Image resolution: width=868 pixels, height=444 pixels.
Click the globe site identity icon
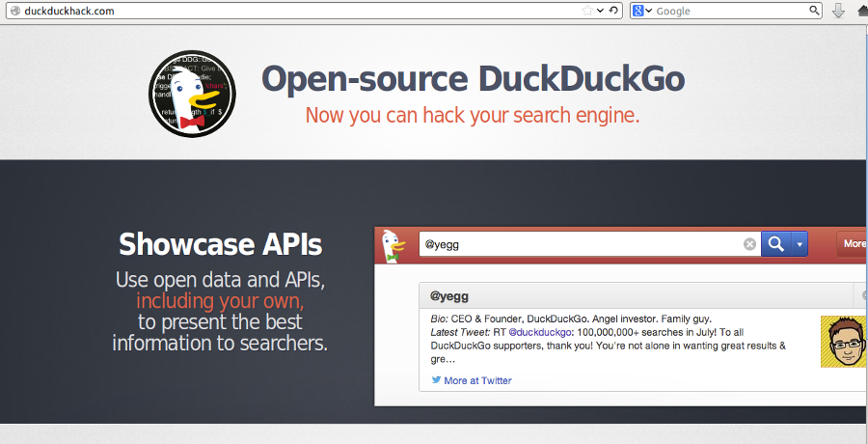click(x=15, y=11)
